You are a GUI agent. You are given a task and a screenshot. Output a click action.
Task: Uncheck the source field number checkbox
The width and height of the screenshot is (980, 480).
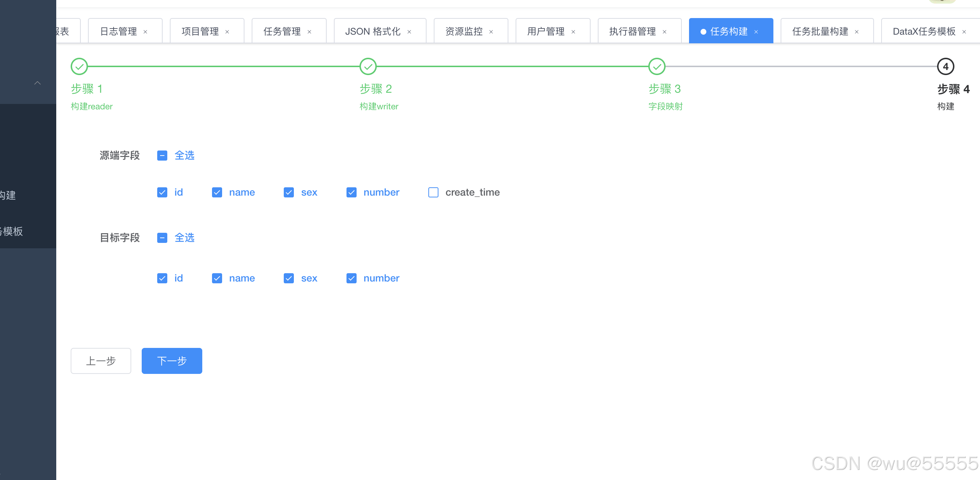[351, 192]
